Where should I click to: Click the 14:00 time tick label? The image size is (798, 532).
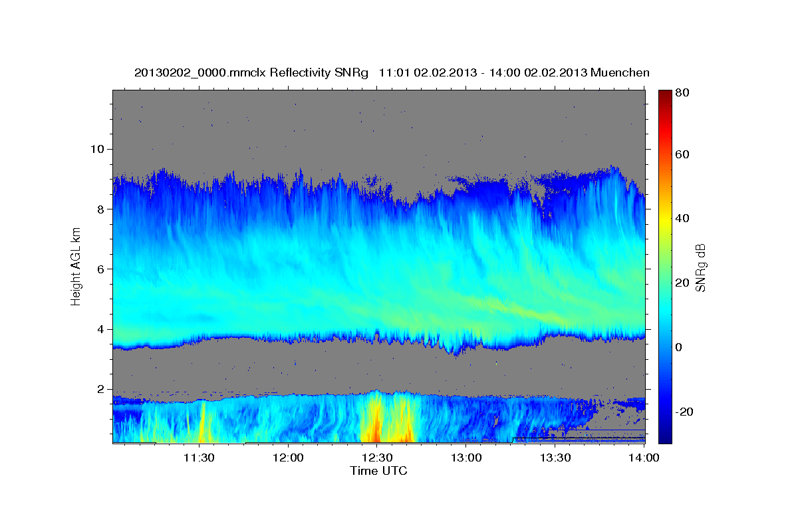tap(644, 458)
